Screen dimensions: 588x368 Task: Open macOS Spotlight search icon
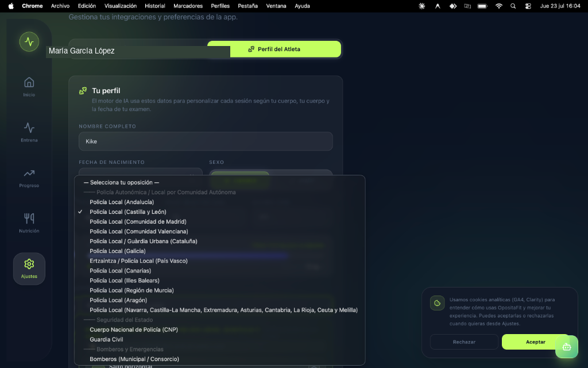513,6
